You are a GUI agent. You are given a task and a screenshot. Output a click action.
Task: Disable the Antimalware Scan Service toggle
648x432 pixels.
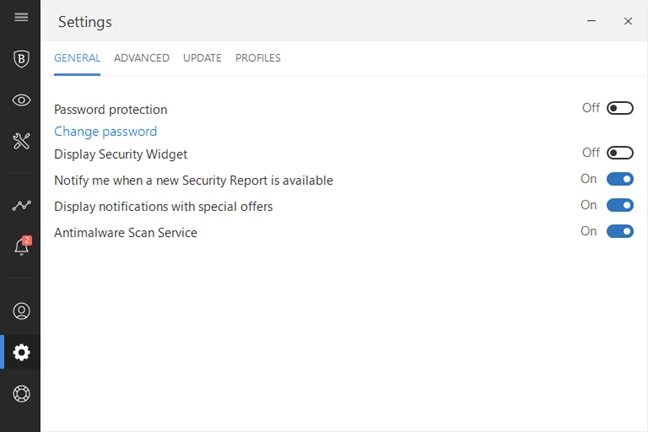620,231
